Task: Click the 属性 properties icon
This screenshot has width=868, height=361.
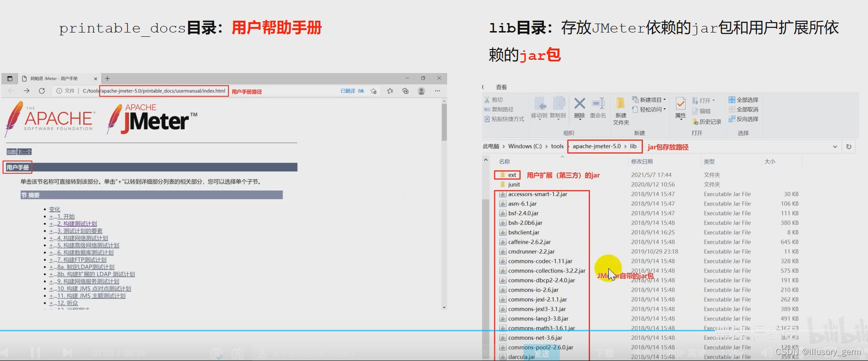Action: point(680,103)
